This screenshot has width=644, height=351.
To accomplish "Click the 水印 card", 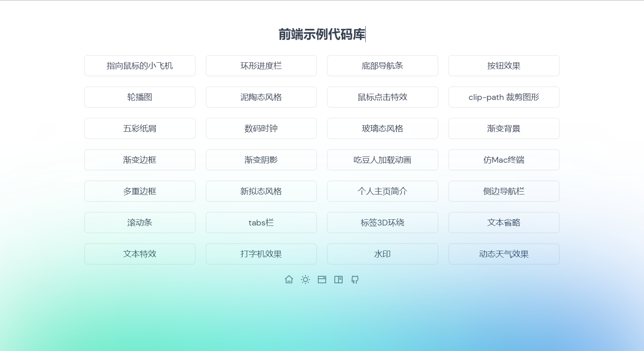I will click(x=383, y=254).
